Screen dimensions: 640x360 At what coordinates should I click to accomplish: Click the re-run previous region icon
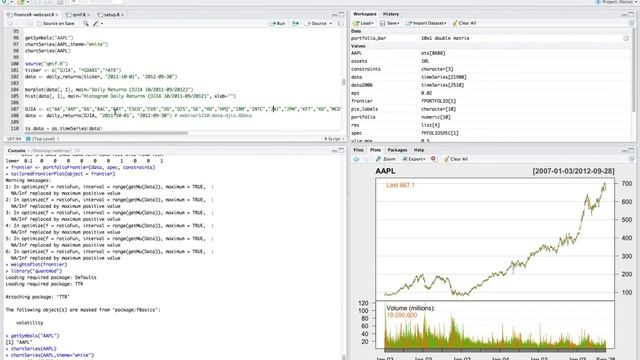[295, 24]
